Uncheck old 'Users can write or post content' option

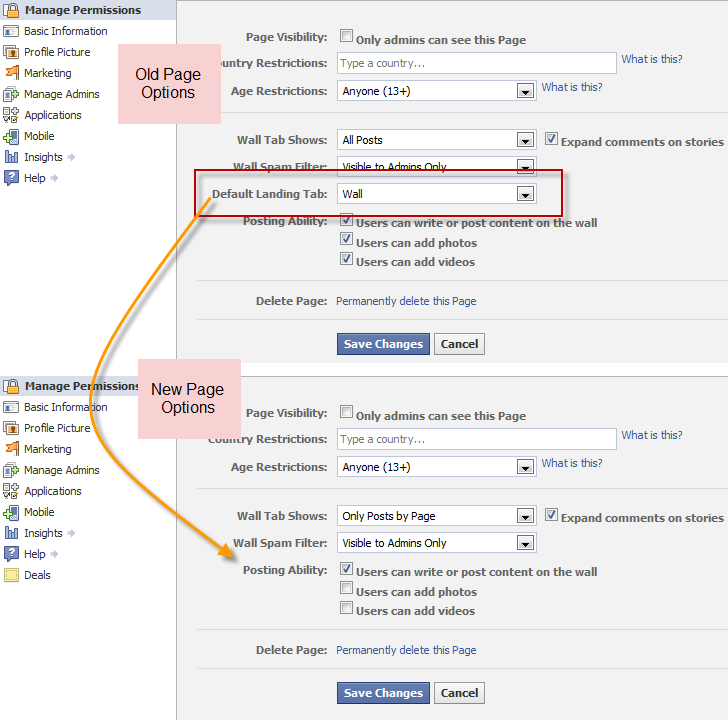[x=346, y=220]
